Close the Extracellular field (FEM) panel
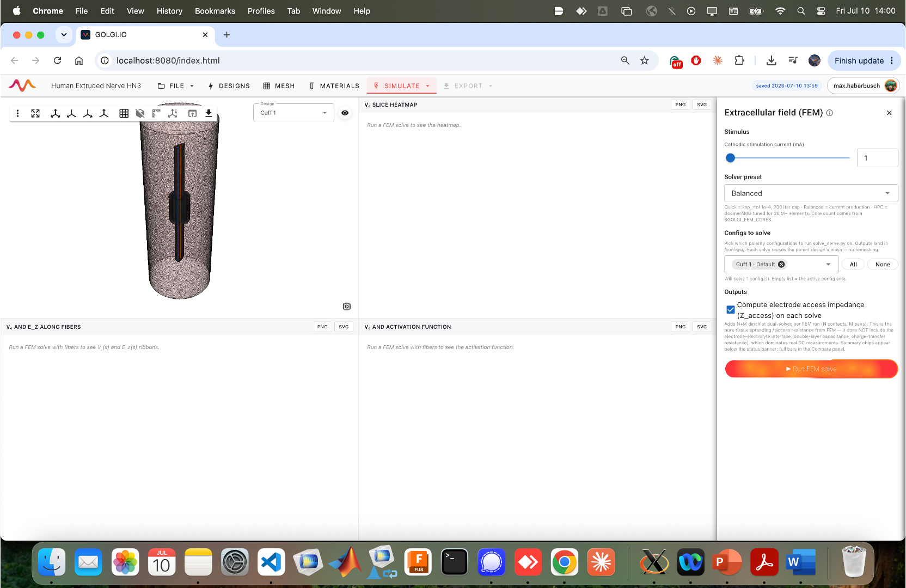Screen dimensions: 906x588 coord(889,113)
